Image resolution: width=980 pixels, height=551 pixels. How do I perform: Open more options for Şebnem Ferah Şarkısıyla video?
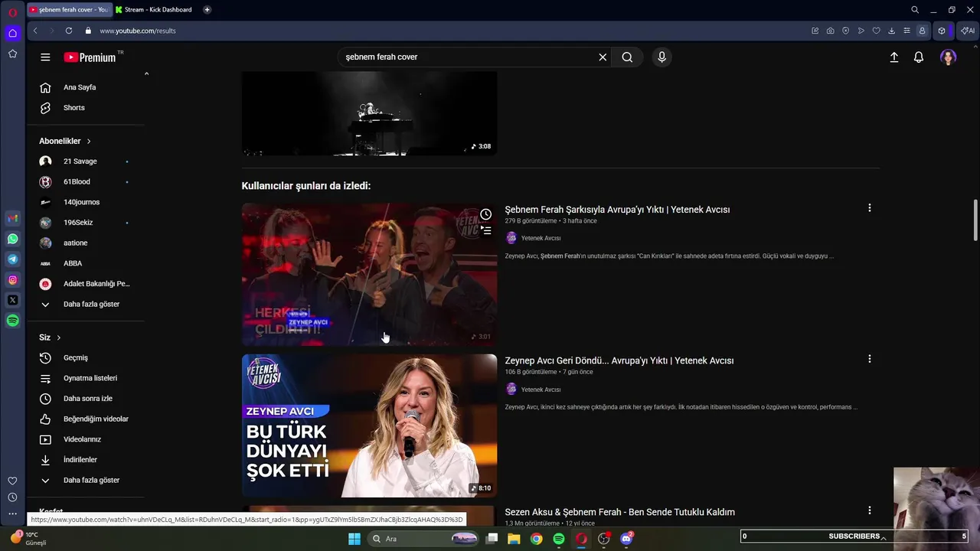[x=869, y=208]
